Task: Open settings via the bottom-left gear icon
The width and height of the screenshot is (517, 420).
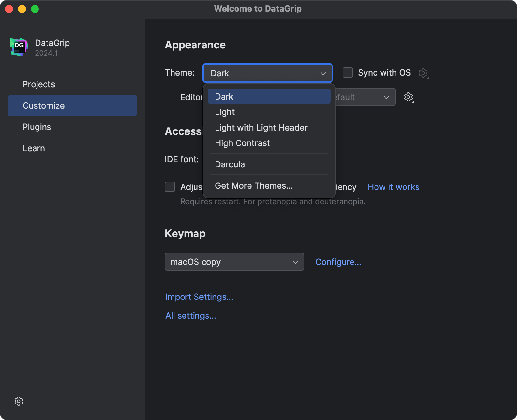Action: pos(19,401)
